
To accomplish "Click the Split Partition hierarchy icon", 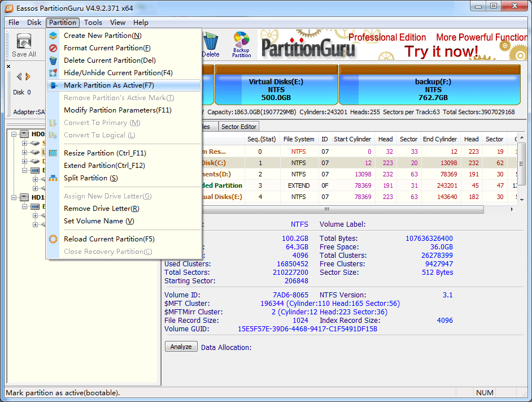I will [53, 178].
